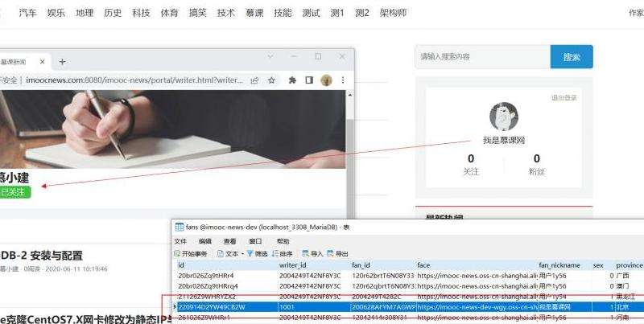Image resolution: width=644 pixels, height=324 pixels.
Task: Click the share page icon in address bar
Action: (254, 80)
